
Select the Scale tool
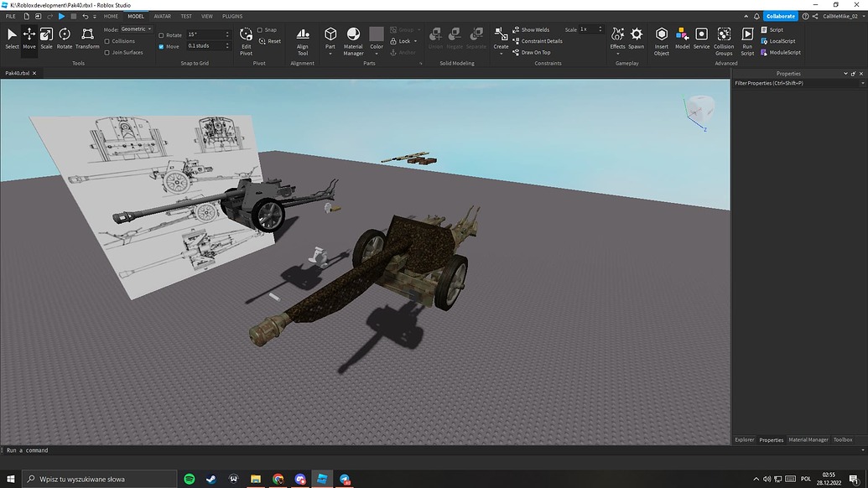[47, 36]
